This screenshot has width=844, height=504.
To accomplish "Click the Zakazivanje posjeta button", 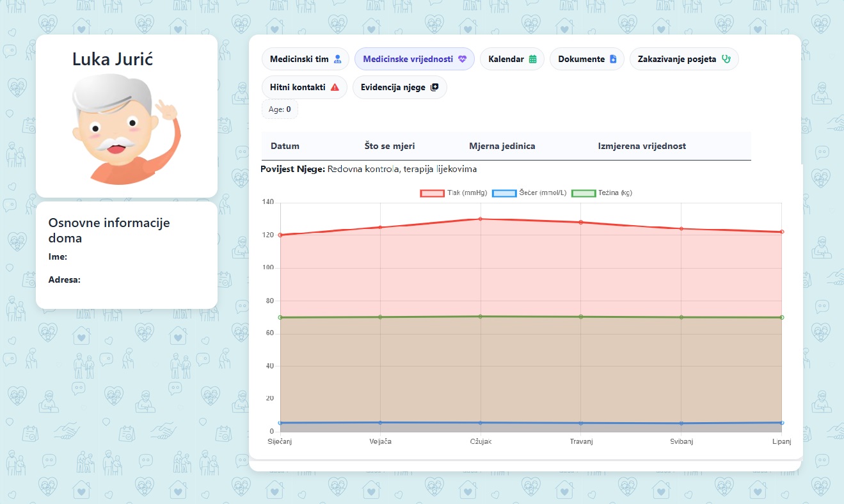I will point(684,59).
